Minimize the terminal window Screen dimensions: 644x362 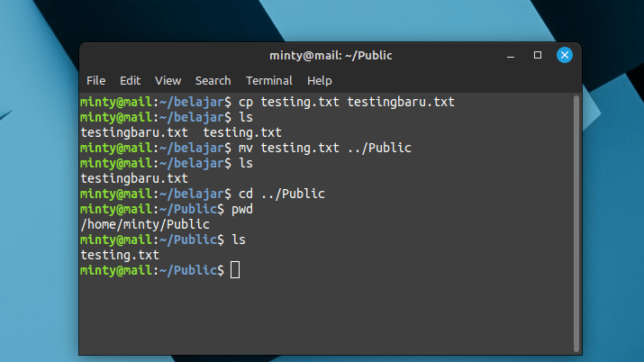click(x=511, y=56)
